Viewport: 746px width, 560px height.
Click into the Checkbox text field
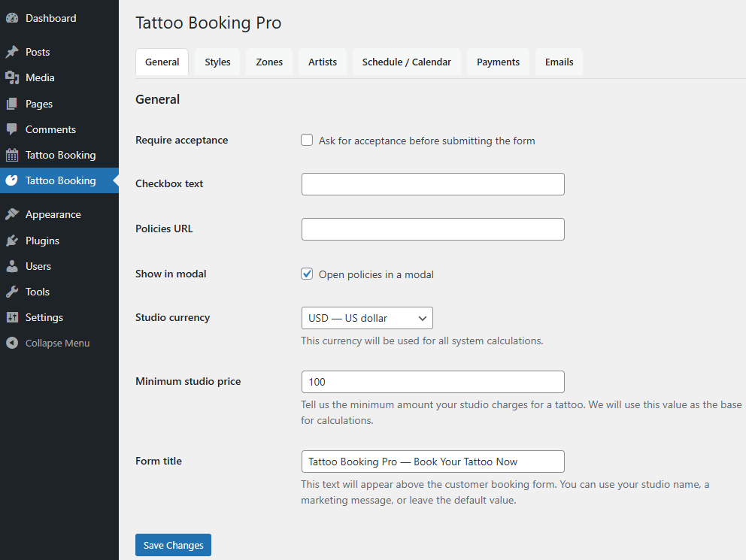432,184
